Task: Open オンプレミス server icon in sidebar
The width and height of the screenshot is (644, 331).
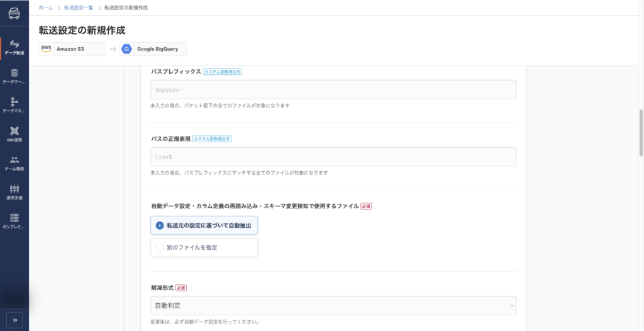Action: [14, 221]
